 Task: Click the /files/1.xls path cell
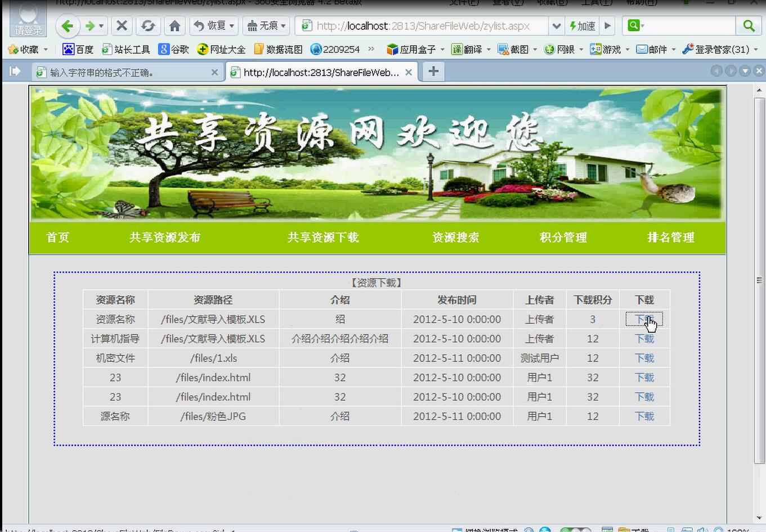[213, 358]
